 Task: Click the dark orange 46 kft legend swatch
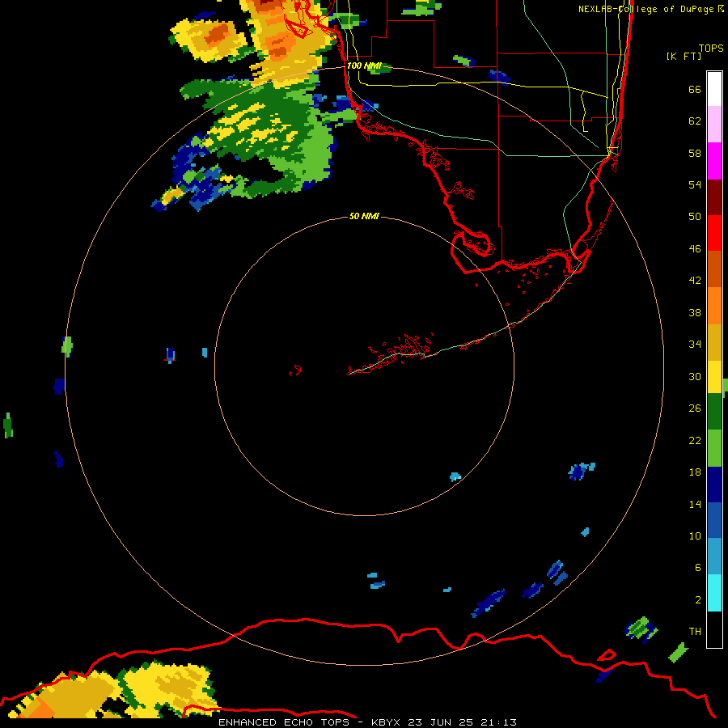coord(714,269)
